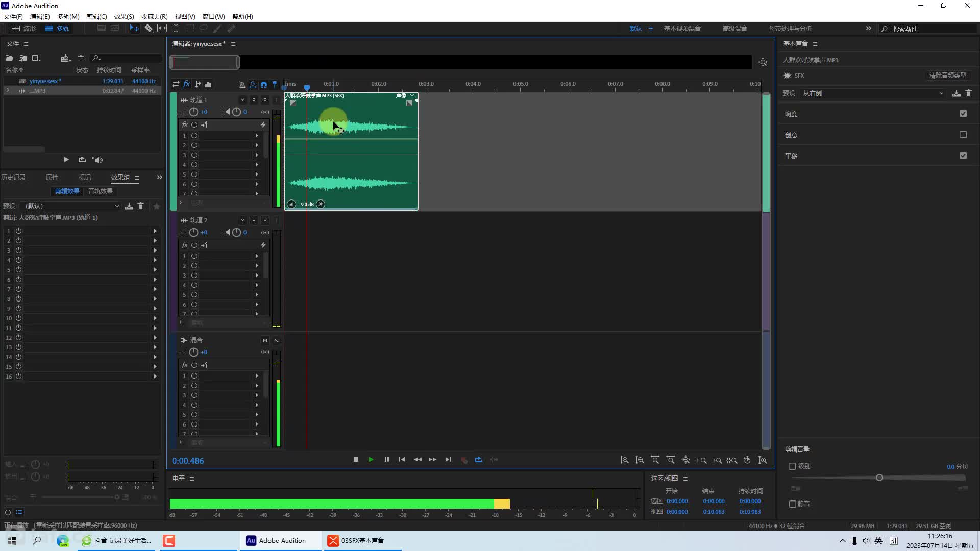Open 文件 panel menu icon

point(26,44)
